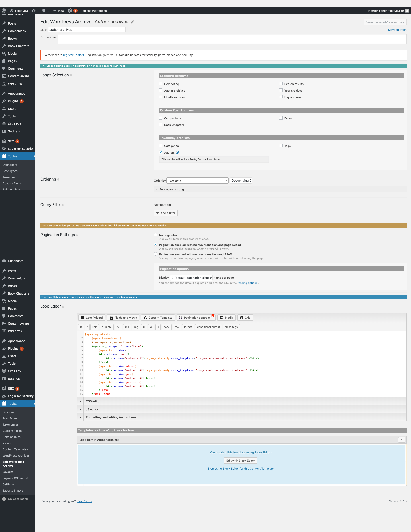Click Stop using Block Editor link

(240, 469)
